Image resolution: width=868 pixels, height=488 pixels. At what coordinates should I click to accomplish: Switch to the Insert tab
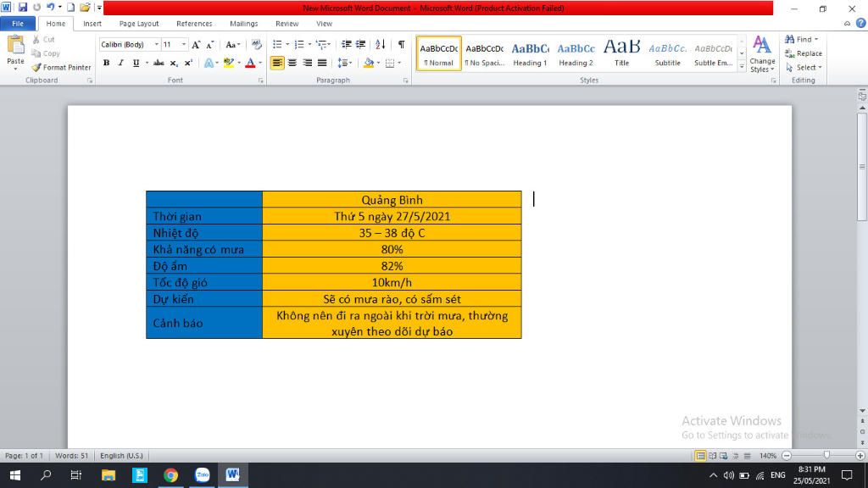tap(92, 23)
